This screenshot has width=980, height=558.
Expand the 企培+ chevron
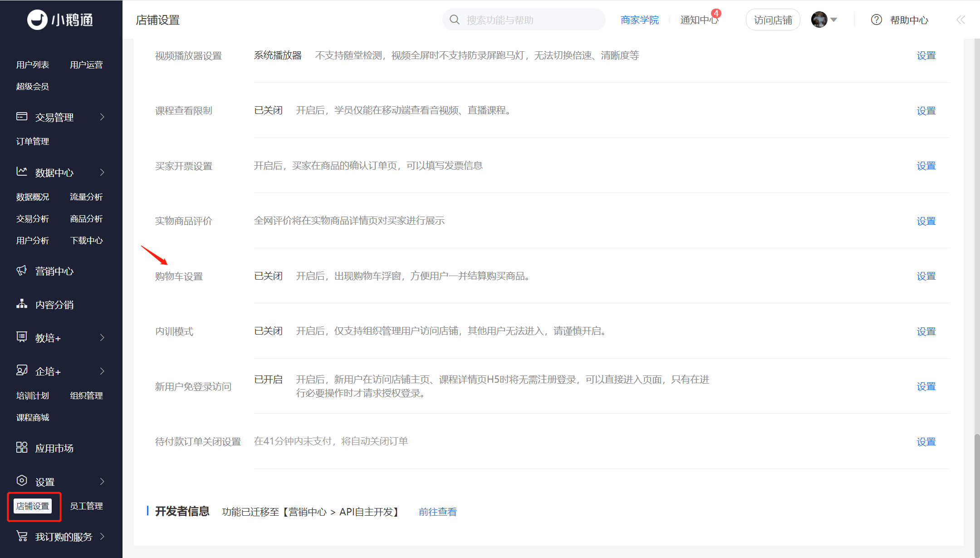tap(102, 371)
